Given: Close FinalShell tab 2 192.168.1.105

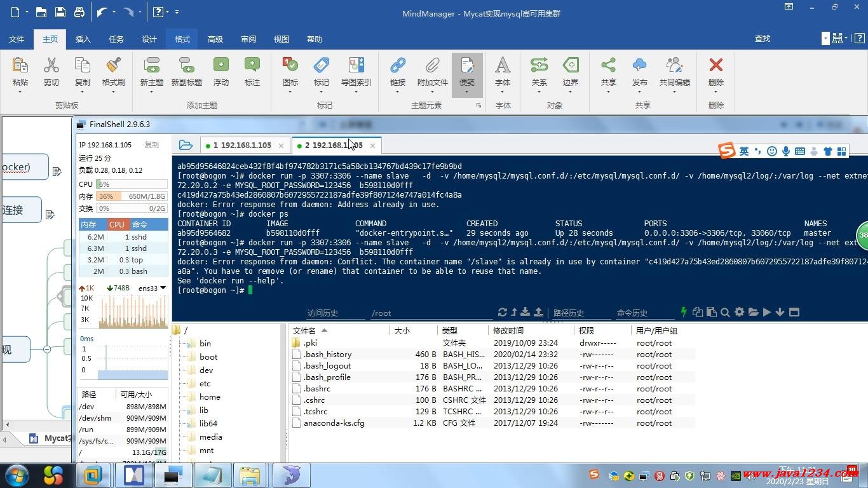Looking at the screenshot, I should click(x=372, y=146).
